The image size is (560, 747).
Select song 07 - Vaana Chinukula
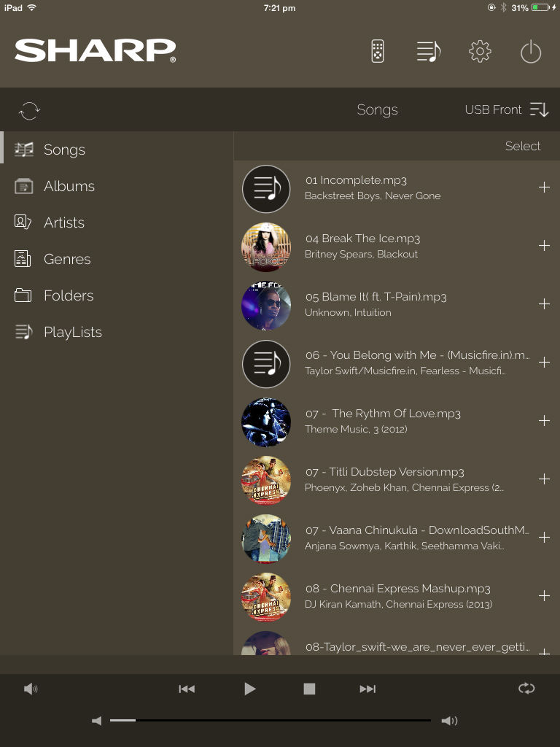click(x=397, y=538)
